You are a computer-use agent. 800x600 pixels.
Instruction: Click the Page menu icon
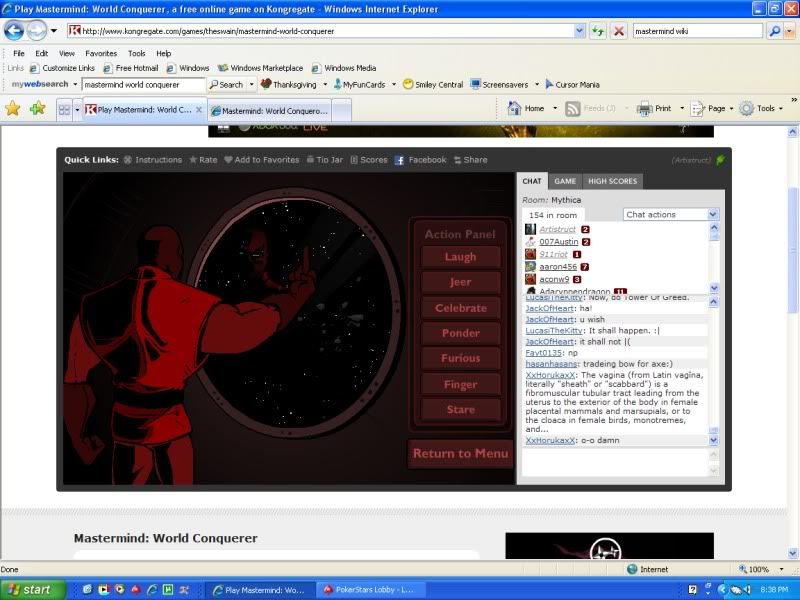[697, 108]
